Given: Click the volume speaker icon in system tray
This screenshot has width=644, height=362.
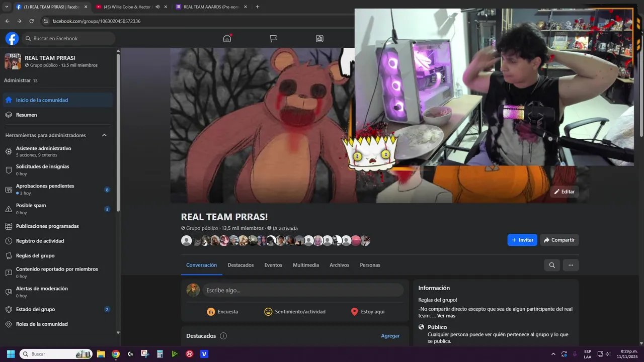Looking at the screenshot, I should (x=608, y=354).
